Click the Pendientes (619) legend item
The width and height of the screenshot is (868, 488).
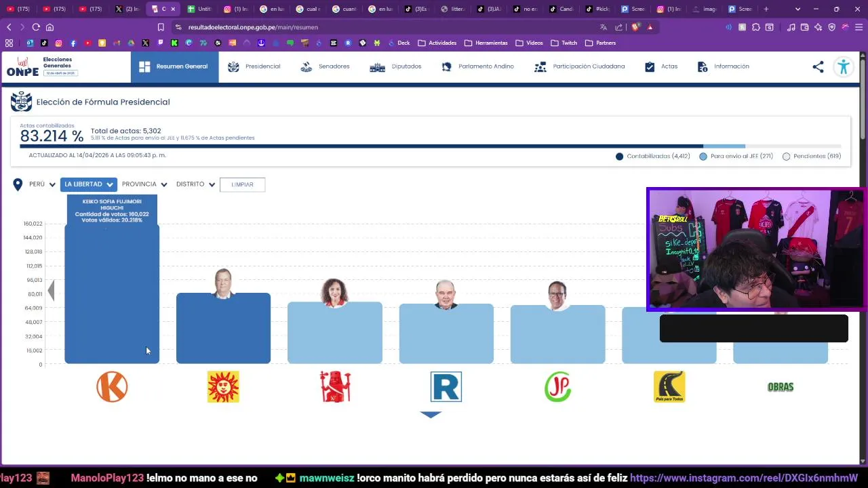812,157
